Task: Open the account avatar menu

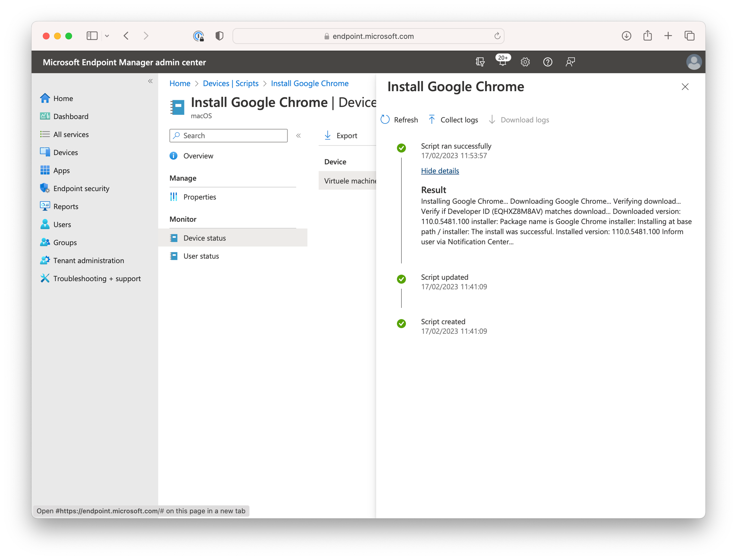Action: click(x=694, y=62)
